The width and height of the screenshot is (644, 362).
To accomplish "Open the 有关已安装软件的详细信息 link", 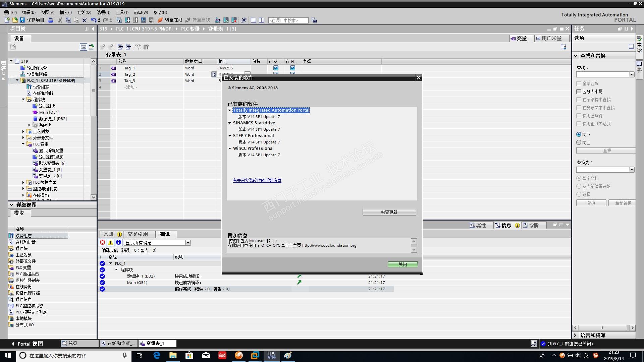I will pos(257,180).
